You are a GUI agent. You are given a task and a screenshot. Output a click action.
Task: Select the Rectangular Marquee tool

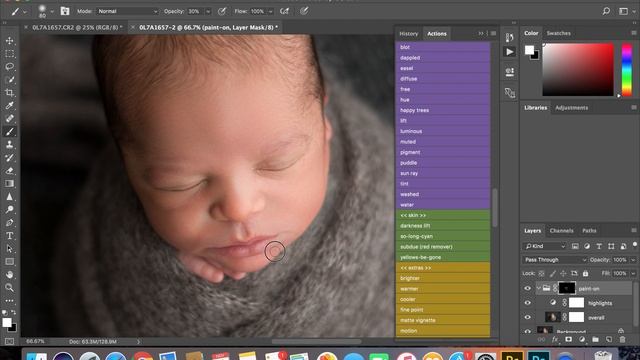10,54
